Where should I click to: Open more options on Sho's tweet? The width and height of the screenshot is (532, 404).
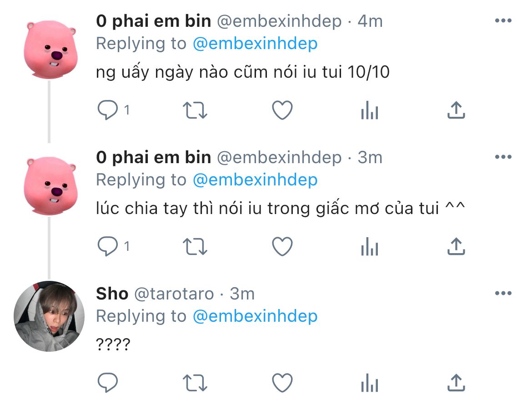(x=503, y=293)
